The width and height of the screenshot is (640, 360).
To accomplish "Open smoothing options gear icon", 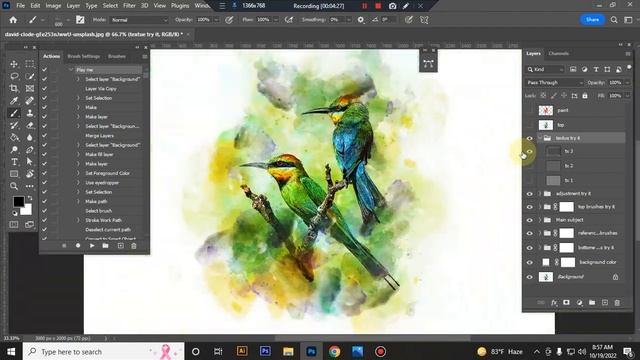I will coord(361,20).
